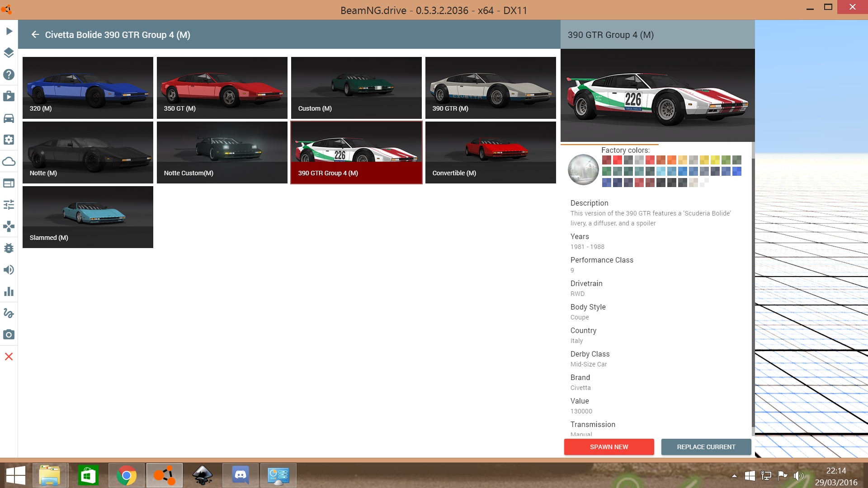
Task: Click the Country value Italy
Action: tap(576, 341)
